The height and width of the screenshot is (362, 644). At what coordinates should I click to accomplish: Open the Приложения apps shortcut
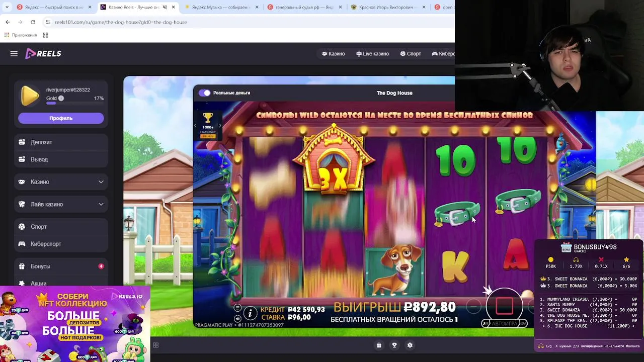pos(21,35)
